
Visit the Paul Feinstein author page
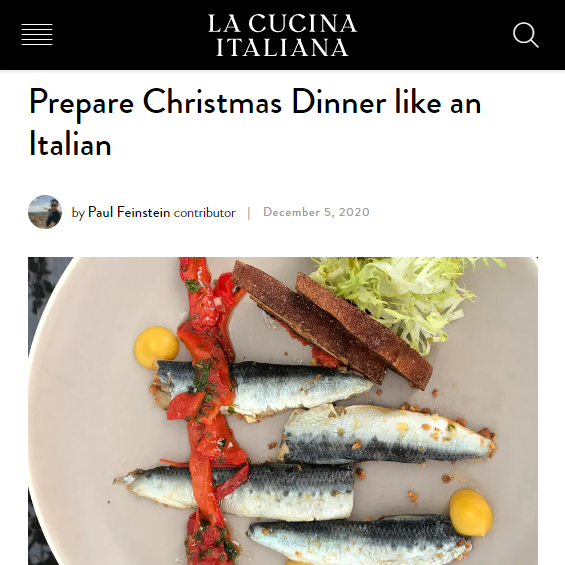click(x=129, y=212)
